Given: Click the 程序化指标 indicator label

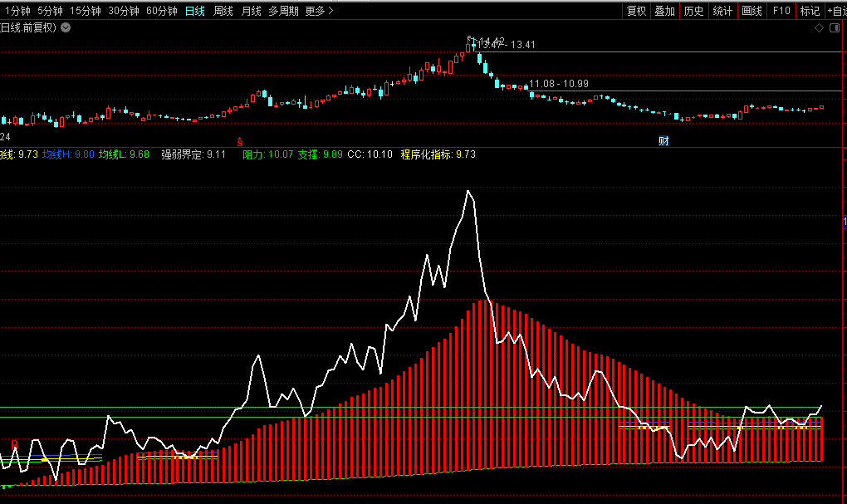Looking at the screenshot, I should (427, 154).
